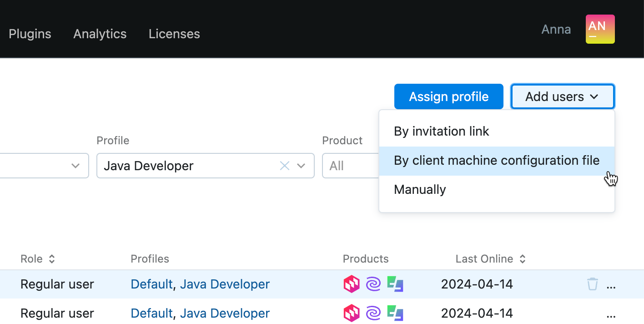The width and height of the screenshot is (644, 324).
Task: Clear the Java Developer filter with the X icon
Action: [285, 166]
